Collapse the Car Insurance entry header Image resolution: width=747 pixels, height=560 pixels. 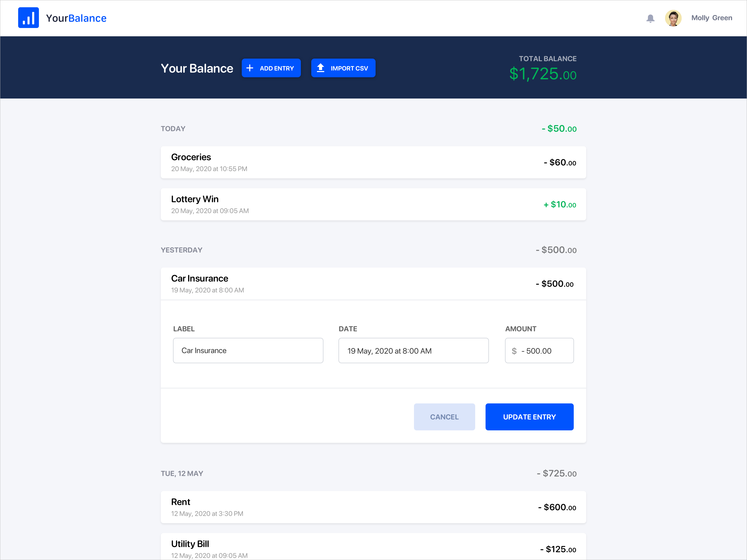coord(373,284)
